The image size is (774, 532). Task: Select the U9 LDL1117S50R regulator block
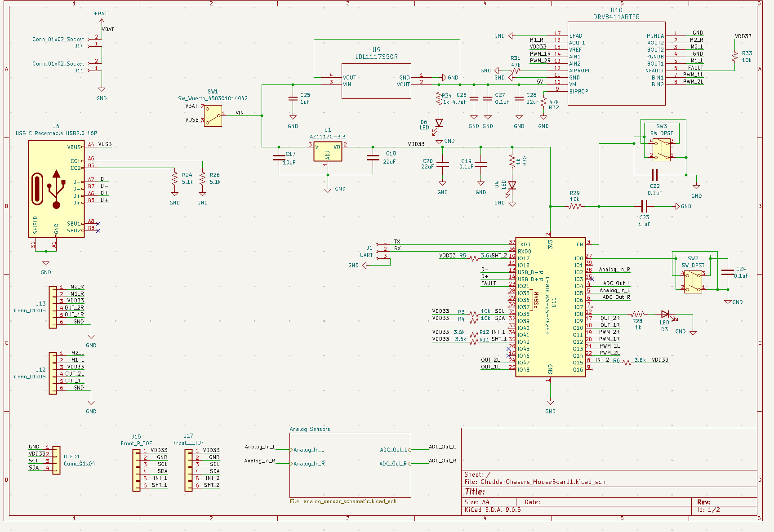coord(376,81)
